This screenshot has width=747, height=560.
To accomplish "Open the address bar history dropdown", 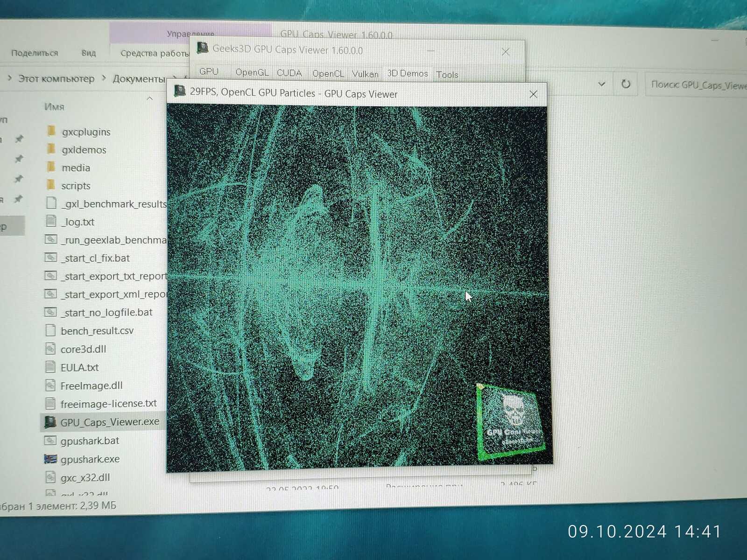I will click(601, 84).
